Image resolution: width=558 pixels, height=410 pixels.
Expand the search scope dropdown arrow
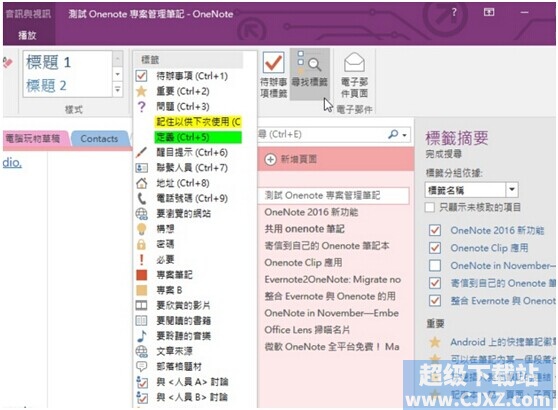(x=405, y=135)
